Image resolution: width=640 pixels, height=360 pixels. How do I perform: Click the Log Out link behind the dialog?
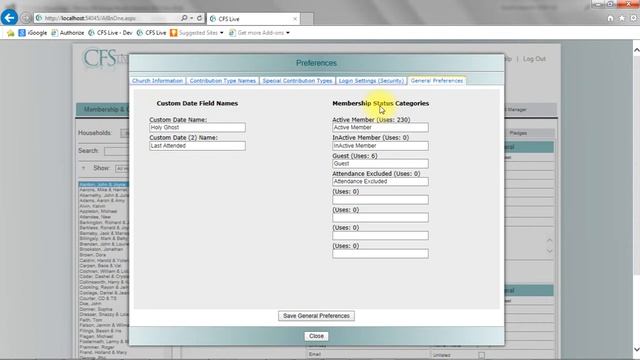[534, 59]
